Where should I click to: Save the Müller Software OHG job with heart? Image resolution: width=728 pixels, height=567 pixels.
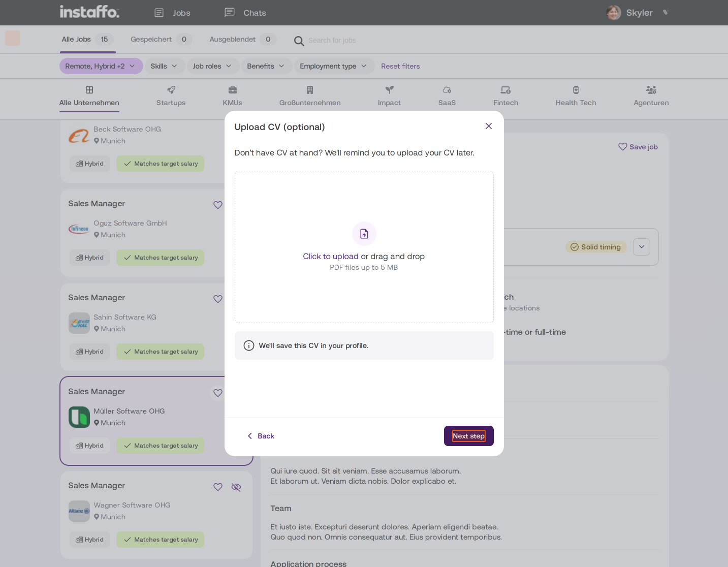point(218,393)
